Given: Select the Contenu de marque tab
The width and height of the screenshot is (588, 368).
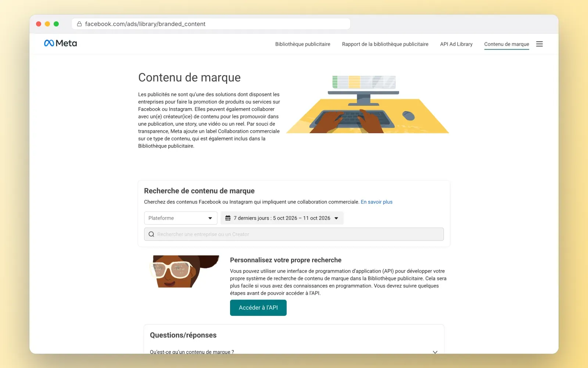Looking at the screenshot, I should [507, 44].
